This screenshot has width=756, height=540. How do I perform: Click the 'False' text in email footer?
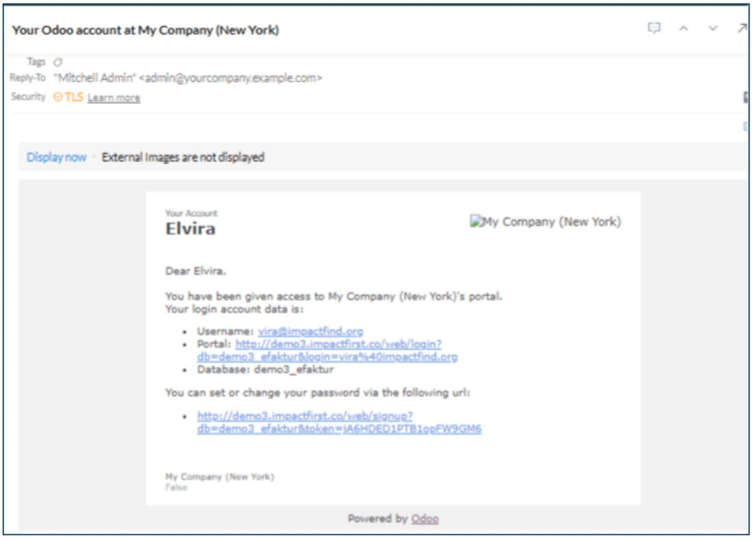177,487
